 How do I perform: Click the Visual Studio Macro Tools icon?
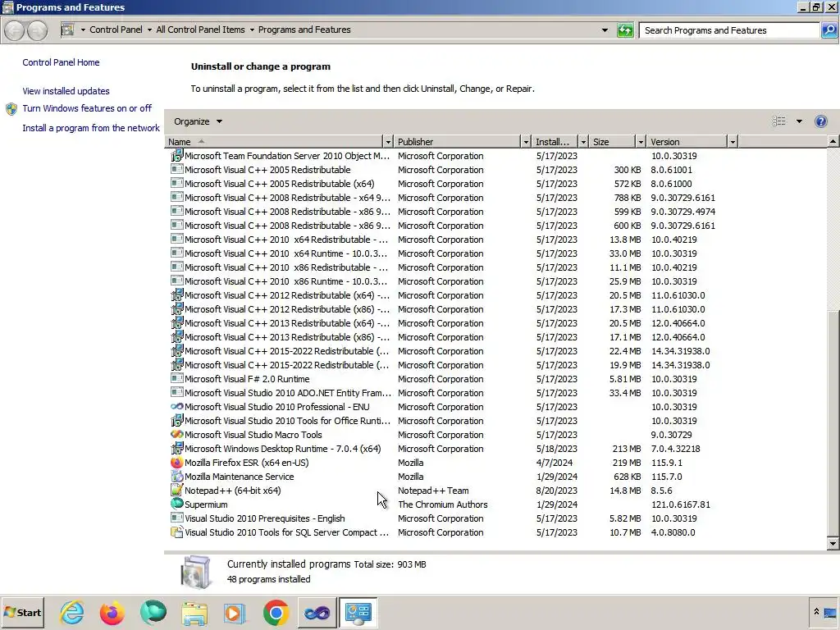[x=176, y=435]
